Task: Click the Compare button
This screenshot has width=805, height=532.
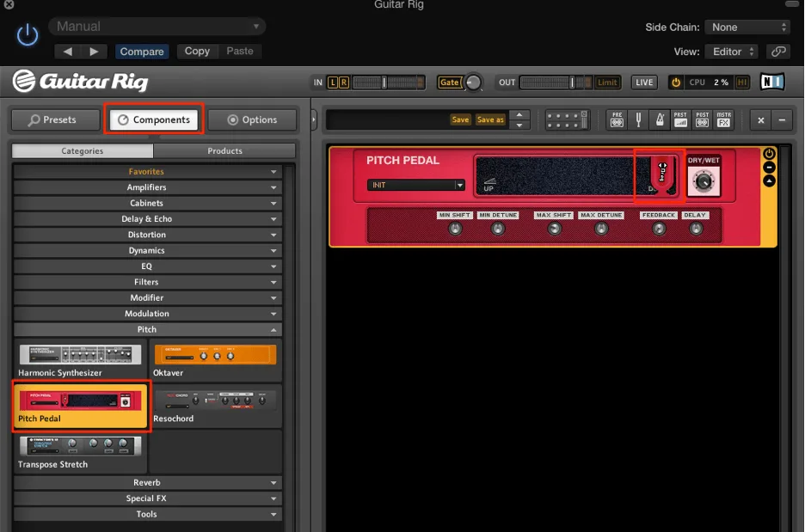Action: (x=142, y=52)
